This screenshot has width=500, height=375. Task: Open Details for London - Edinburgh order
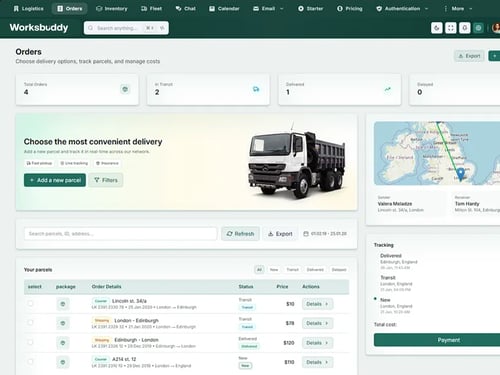317,323
